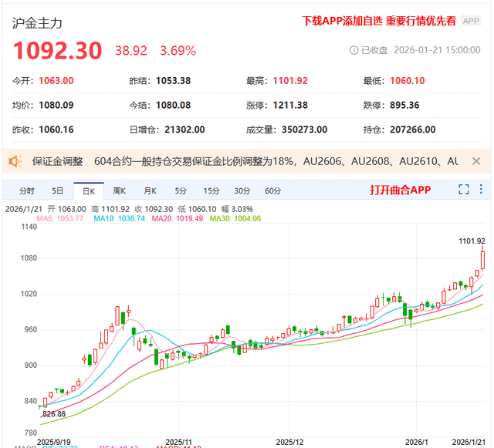The image size is (494, 448).
Task: Click the margin notice speaker icon
Action: pos(15,161)
